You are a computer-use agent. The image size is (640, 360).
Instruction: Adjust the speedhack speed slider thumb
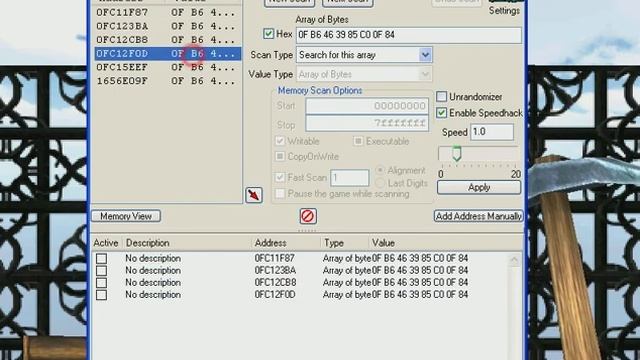tap(457, 153)
